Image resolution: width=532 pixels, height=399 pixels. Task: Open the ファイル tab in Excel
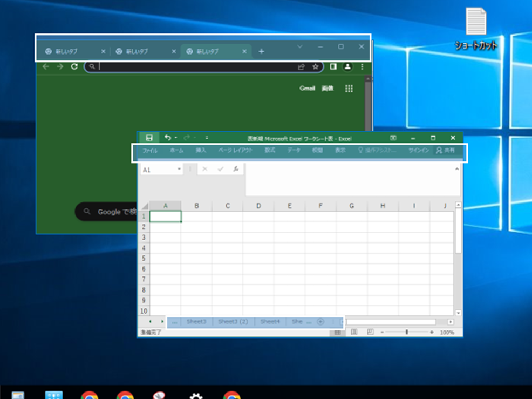pos(149,151)
